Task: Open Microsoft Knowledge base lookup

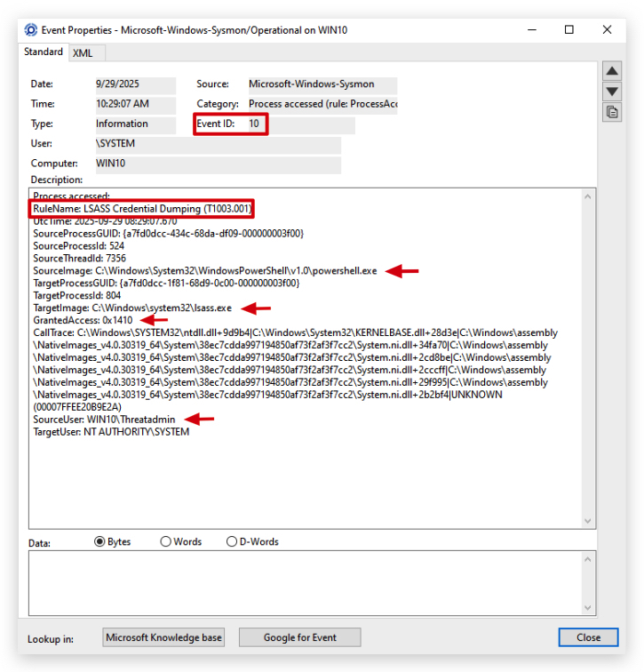Action: pos(163,637)
